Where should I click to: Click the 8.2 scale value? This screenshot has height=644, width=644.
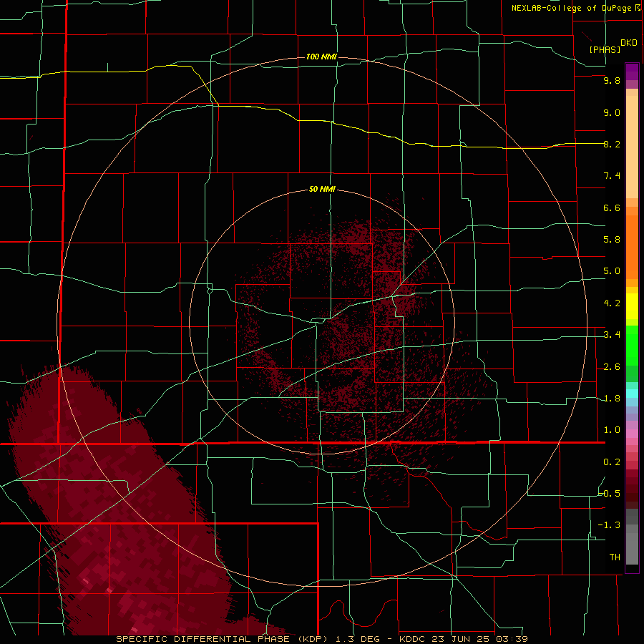(x=612, y=144)
